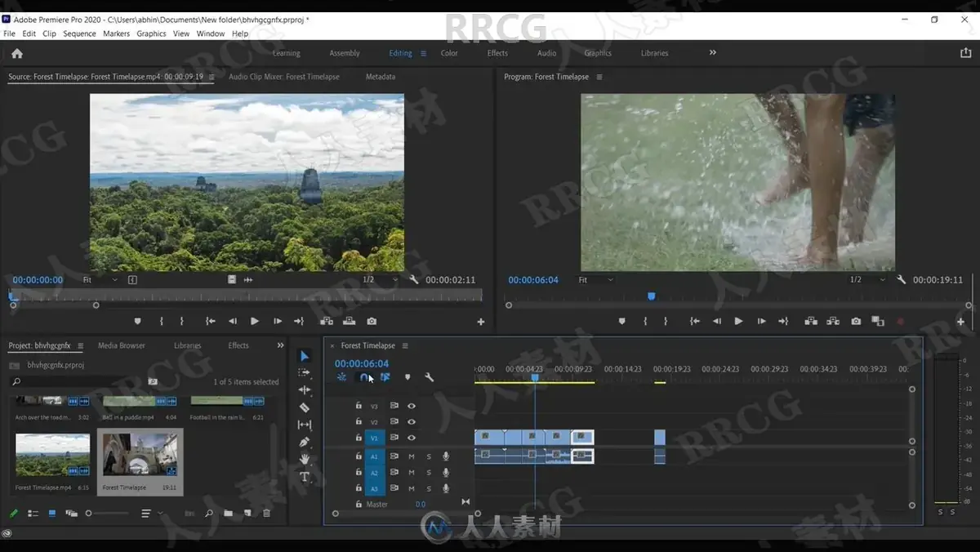The width and height of the screenshot is (980, 552).
Task: Open Source monitor Fit zoom dropdown
Action: (x=100, y=279)
